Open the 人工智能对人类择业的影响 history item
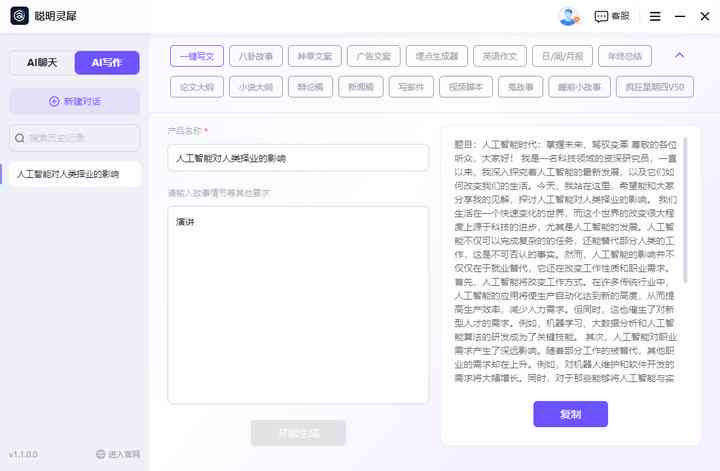This screenshot has width=720, height=471. (75, 174)
